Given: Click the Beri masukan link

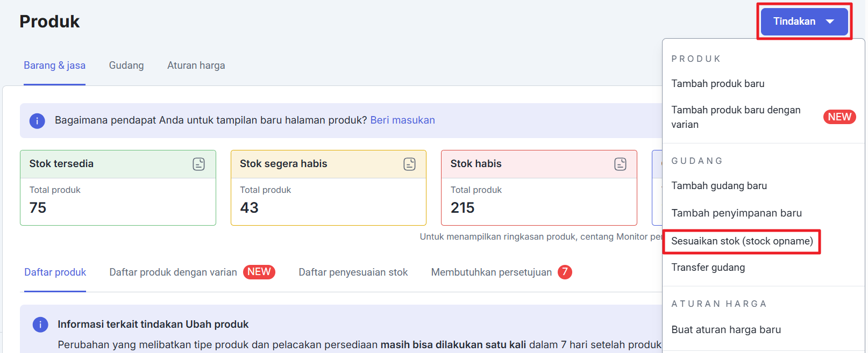Looking at the screenshot, I should (x=402, y=120).
